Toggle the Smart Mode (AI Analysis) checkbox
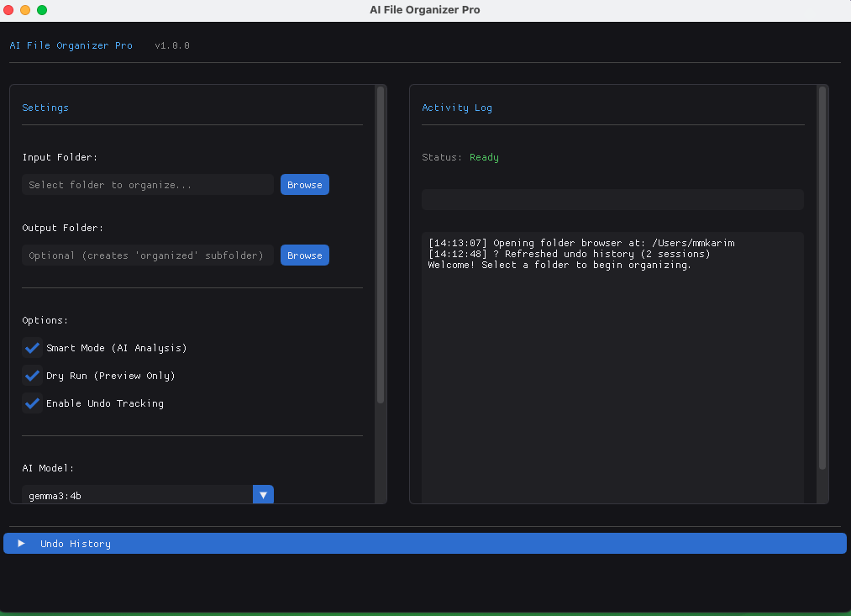This screenshot has width=851, height=616. (x=32, y=348)
